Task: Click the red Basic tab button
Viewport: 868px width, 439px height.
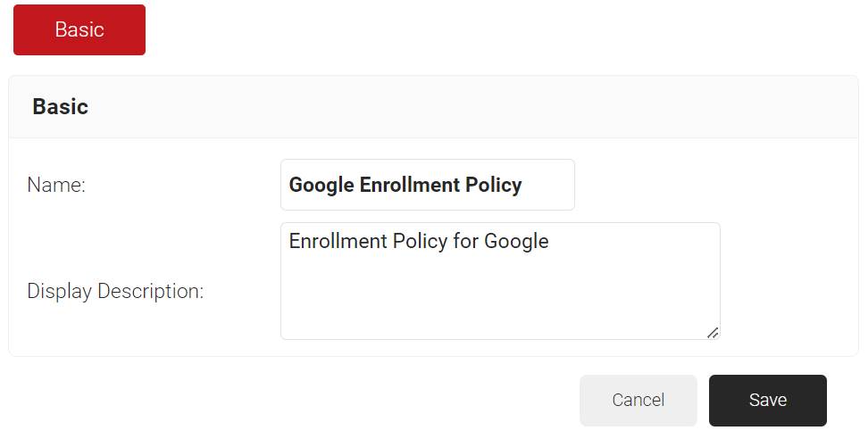Action: (79, 29)
